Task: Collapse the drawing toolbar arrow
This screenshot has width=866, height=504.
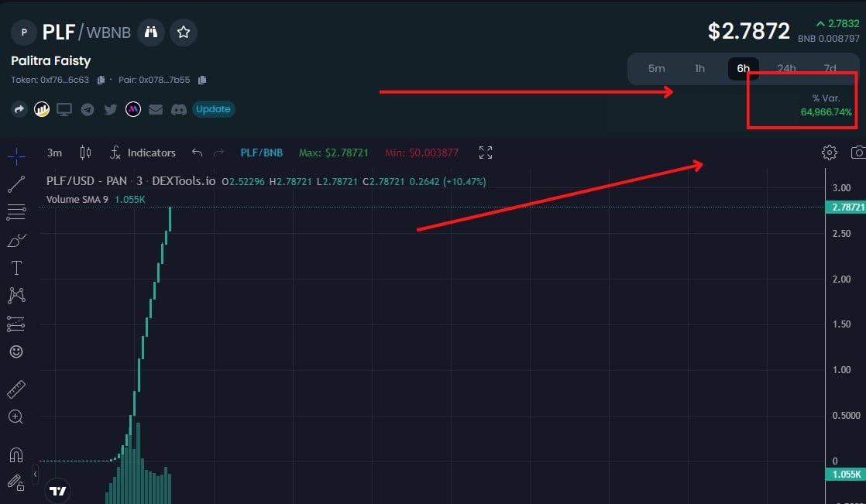Action: [x=35, y=474]
